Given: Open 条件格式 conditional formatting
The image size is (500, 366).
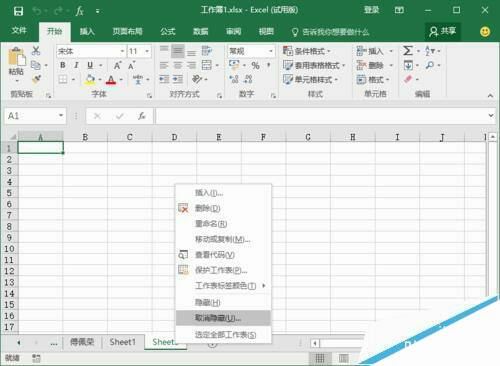Looking at the screenshot, I should point(307,51).
